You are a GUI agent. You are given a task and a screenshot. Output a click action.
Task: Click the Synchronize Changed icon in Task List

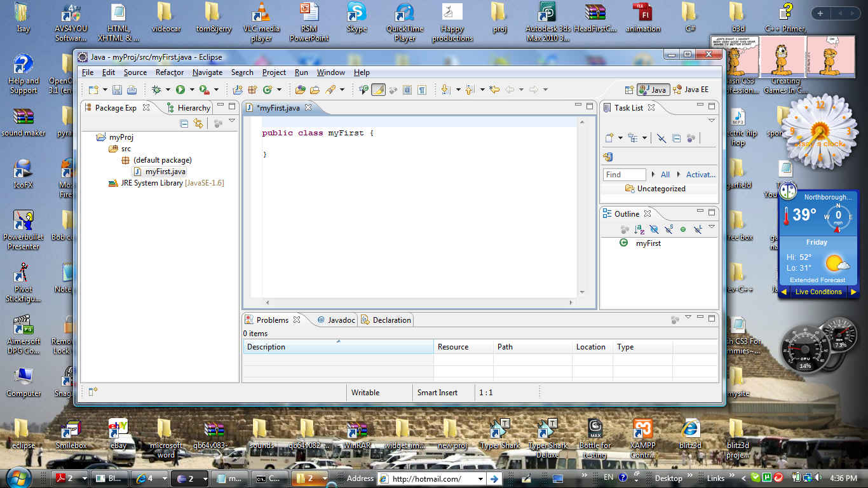607,157
